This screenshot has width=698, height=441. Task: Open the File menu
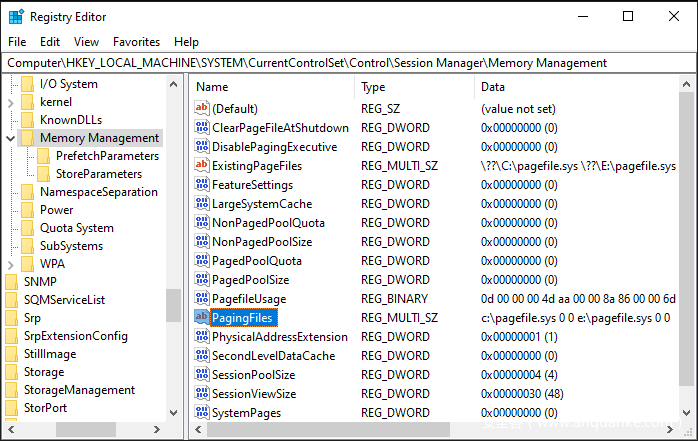pos(17,42)
